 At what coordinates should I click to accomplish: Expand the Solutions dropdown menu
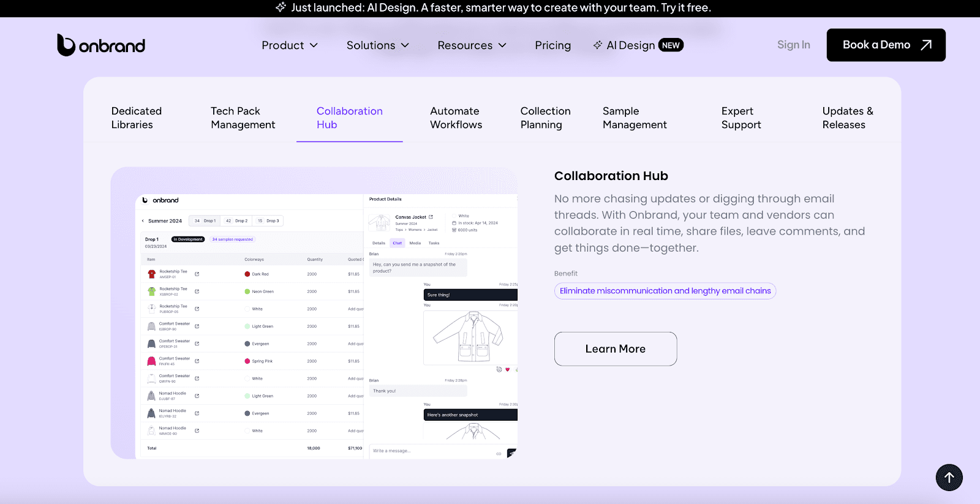tap(378, 45)
